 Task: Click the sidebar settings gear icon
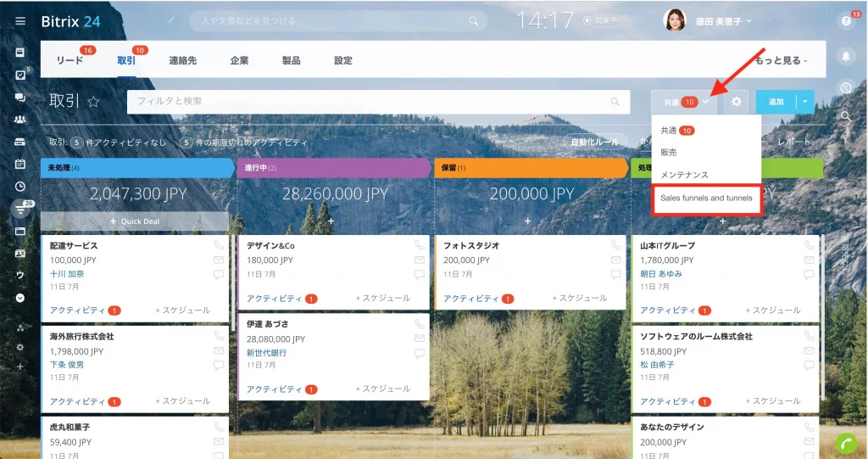pyautogui.click(x=20, y=347)
